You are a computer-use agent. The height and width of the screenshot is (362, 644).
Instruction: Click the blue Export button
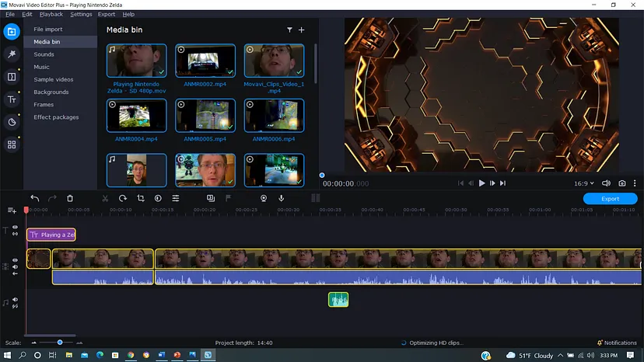610,199
